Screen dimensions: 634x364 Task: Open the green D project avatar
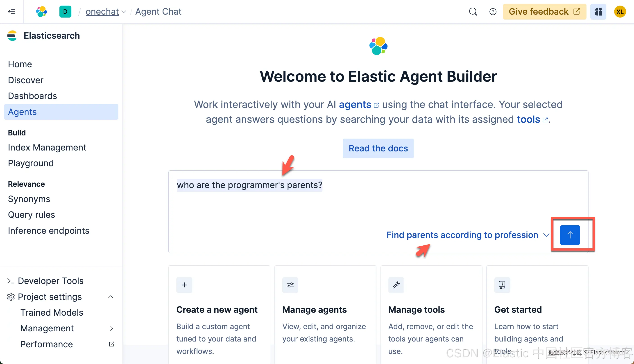65,11
